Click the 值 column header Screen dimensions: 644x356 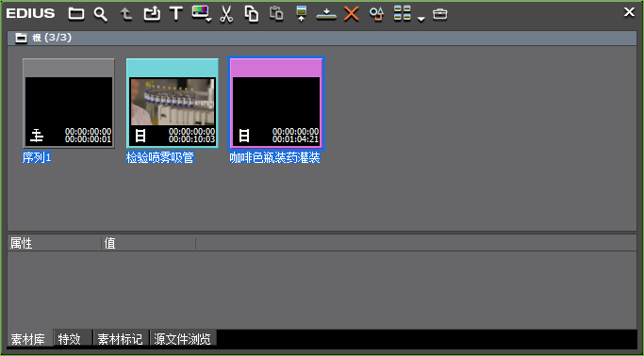coord(149,243)
